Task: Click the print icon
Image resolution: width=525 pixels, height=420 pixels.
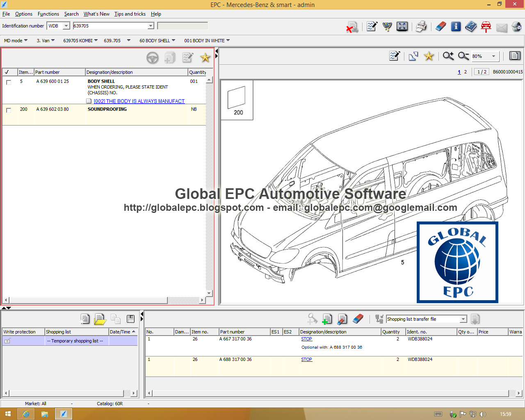Action: click(421, 26)
